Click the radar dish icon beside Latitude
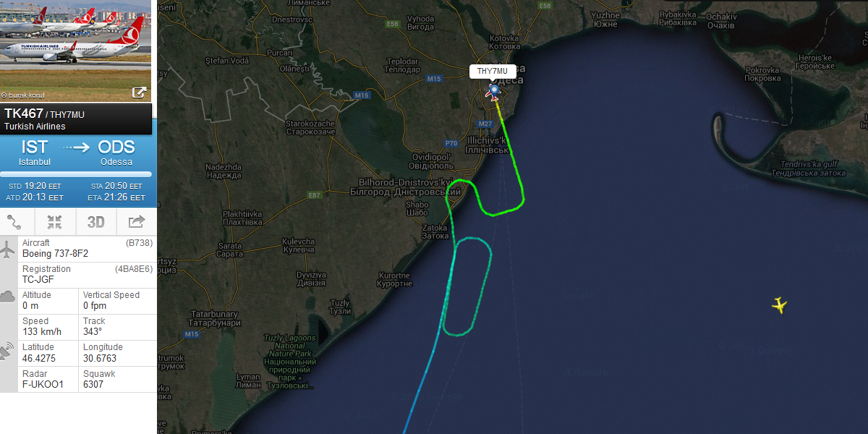 (7, 352)
